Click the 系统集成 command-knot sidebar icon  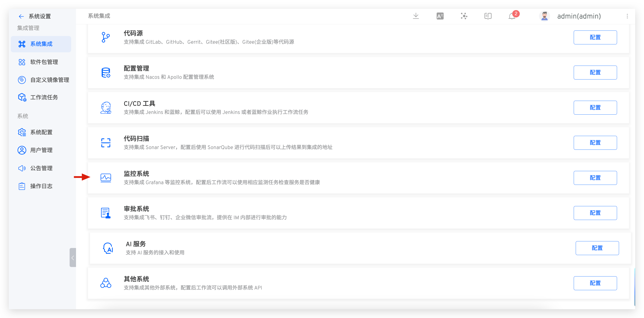[x=22, y=44]
